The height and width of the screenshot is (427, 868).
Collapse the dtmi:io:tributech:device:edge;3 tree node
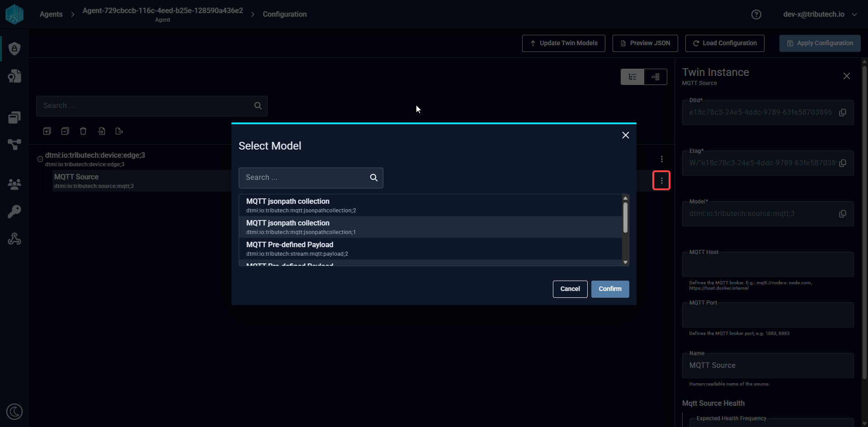(40, 159)
